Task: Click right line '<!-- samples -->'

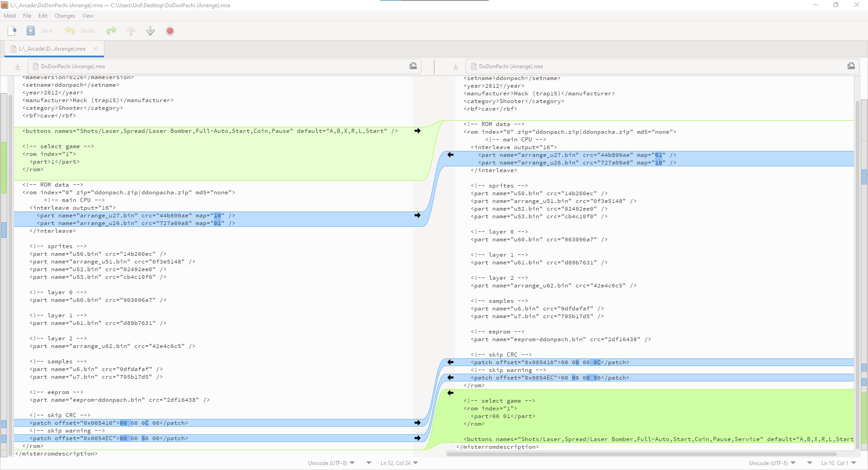Action: [x=500, y=301]
